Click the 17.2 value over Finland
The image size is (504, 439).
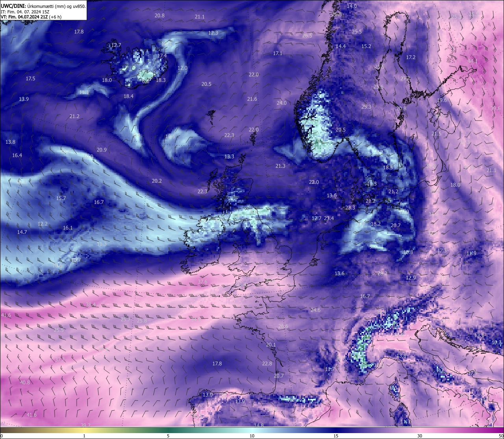point(411,57)
